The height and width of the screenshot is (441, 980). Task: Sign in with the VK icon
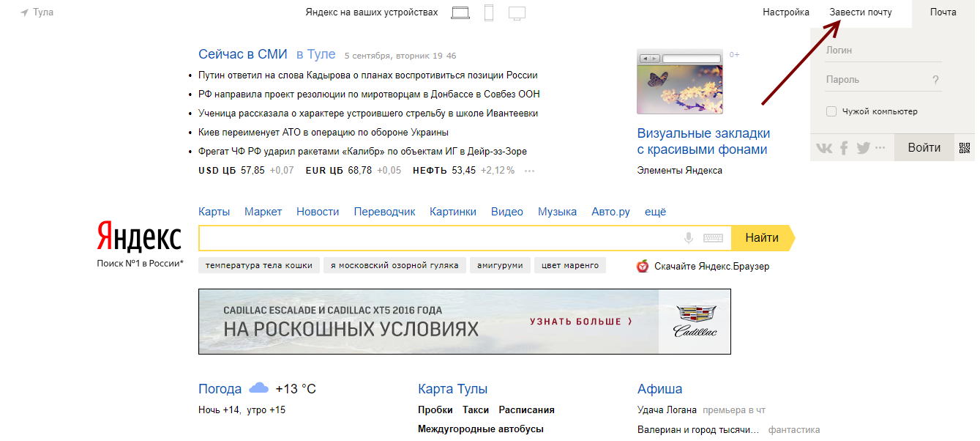tap(824, 148)
